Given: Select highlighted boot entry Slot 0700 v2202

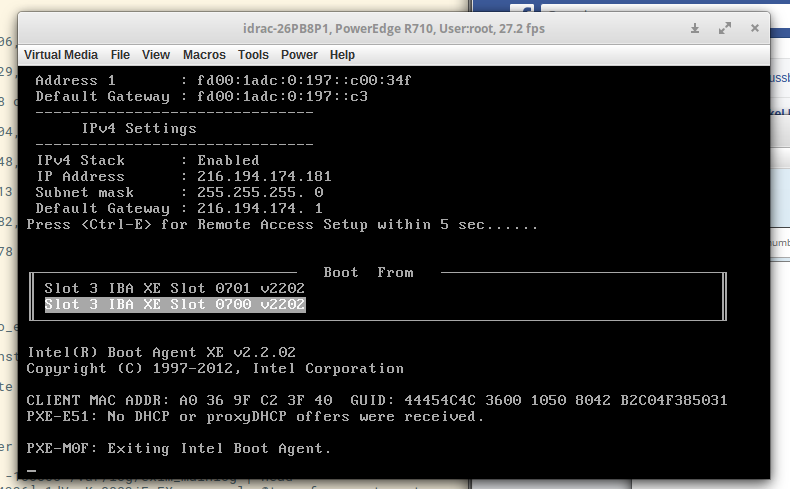Looking at the screenshot, I should tap(174, 304).
